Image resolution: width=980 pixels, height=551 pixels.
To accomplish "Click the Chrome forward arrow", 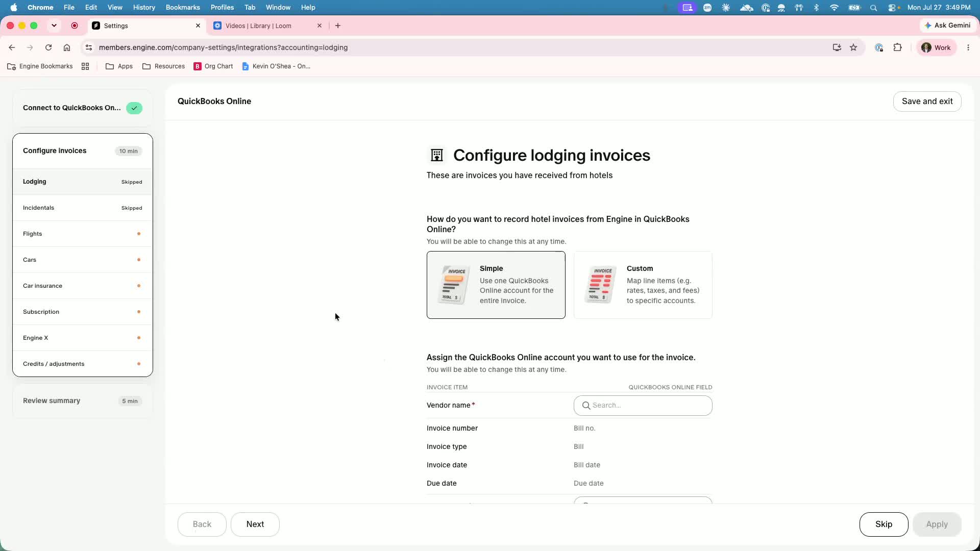I will 30,47.
